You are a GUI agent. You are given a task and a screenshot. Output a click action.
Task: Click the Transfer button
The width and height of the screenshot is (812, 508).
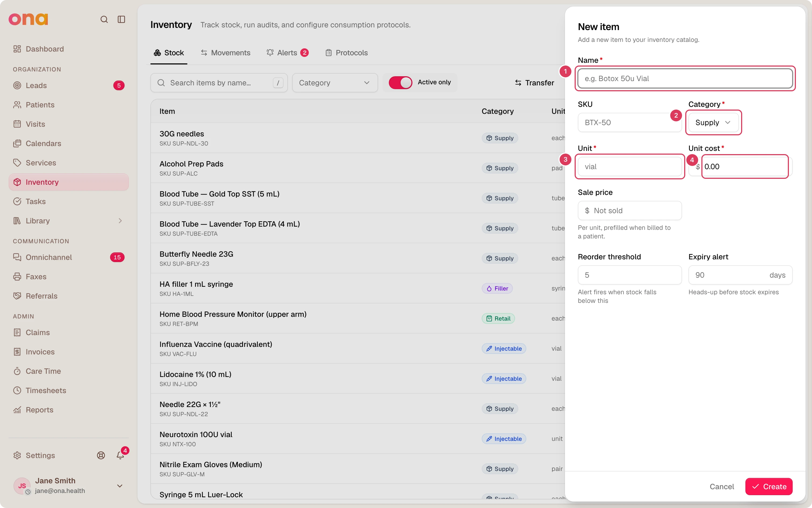click(x=534, y=83)
